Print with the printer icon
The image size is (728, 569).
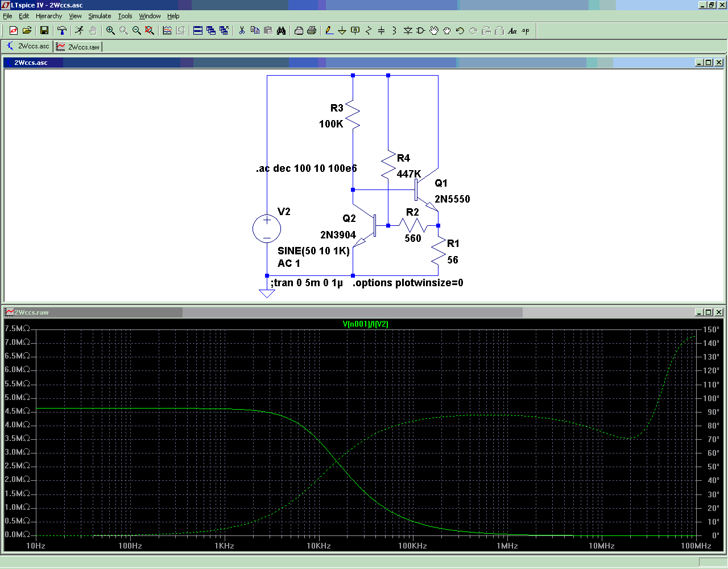(312, 31)
